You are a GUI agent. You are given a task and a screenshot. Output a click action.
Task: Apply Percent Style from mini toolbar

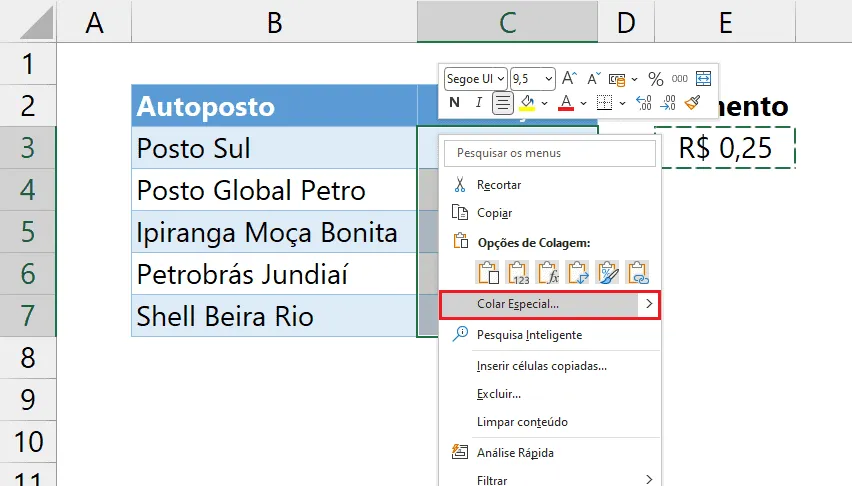click(x=656, y=79)
